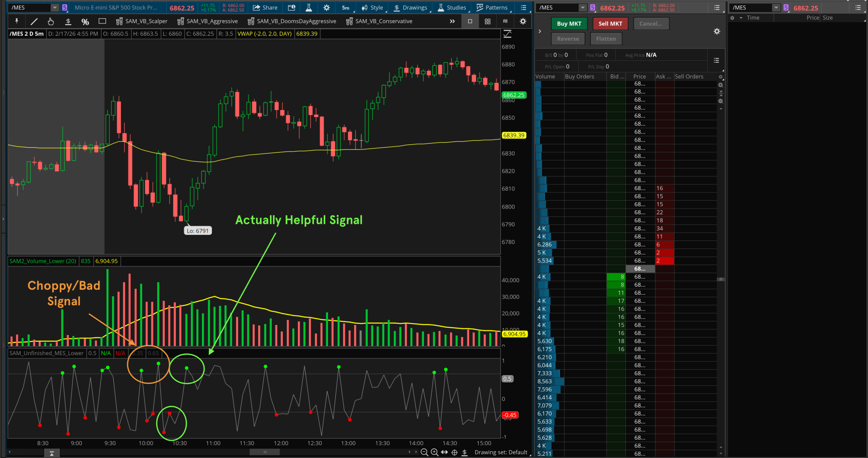Viewport: 868px width, 458px height.
Task: Click the Sell MKT button
Action: [x=610, y=24]
